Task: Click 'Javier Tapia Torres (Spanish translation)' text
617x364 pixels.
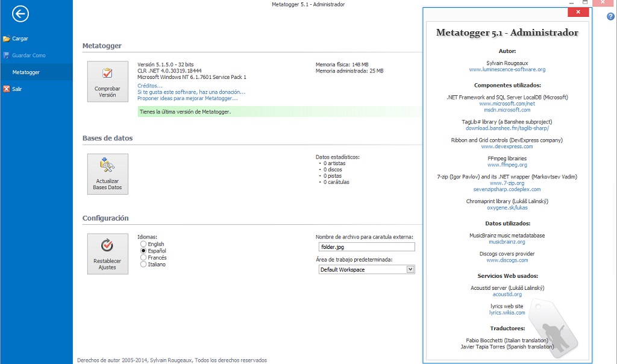Action: coord(507,347)
